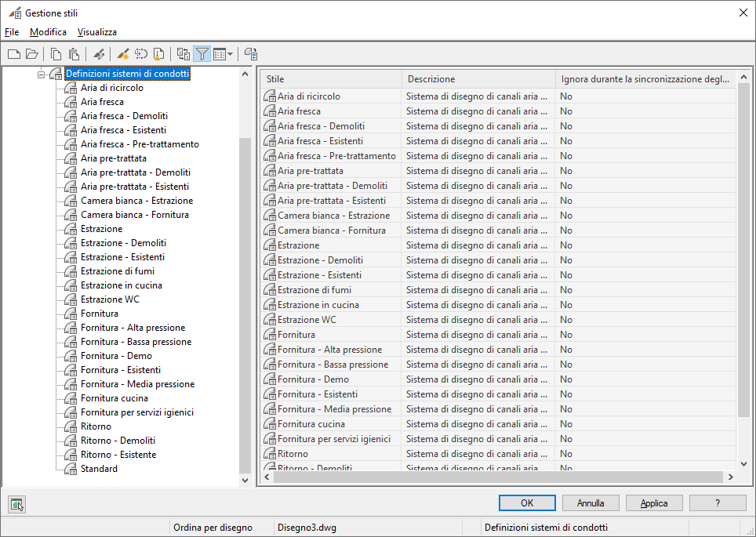This screenshot has height=537, width=756.
Task: Sort by the Stile column header
Action: (x=331, y=79)
